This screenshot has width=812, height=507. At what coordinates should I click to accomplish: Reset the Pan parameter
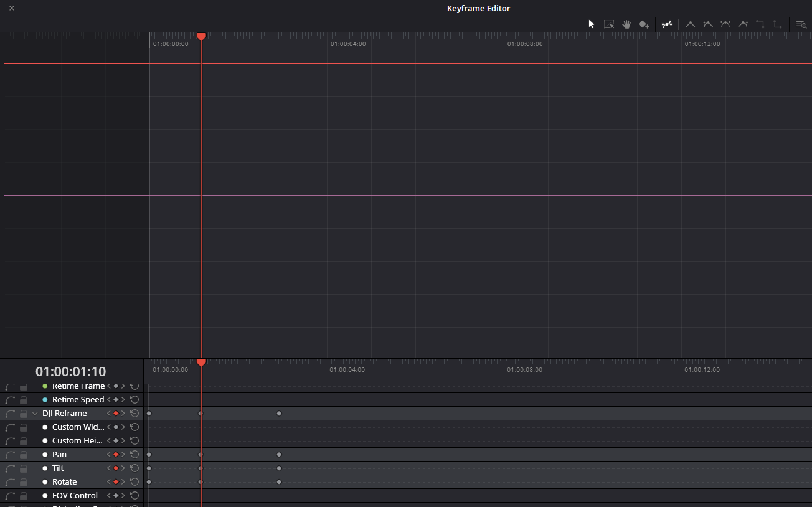click(135, 454)
